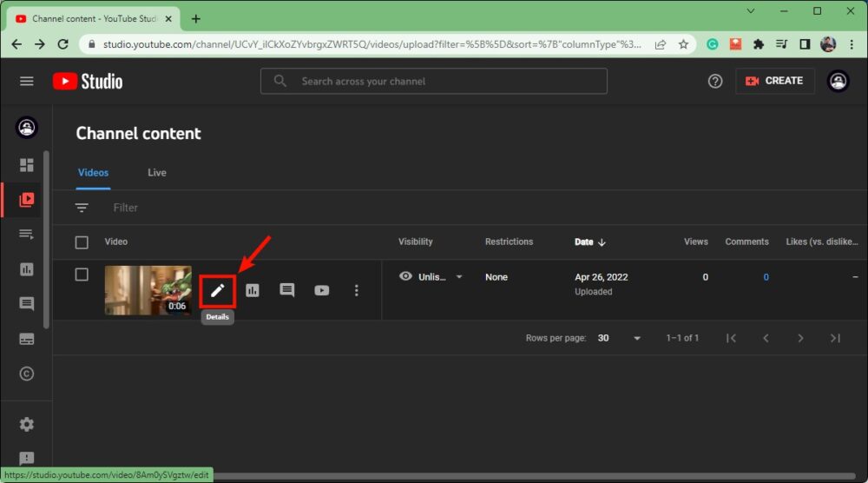868x483 pixels.
Task: Switch to the Live tab
Action: tap(157, 173)
